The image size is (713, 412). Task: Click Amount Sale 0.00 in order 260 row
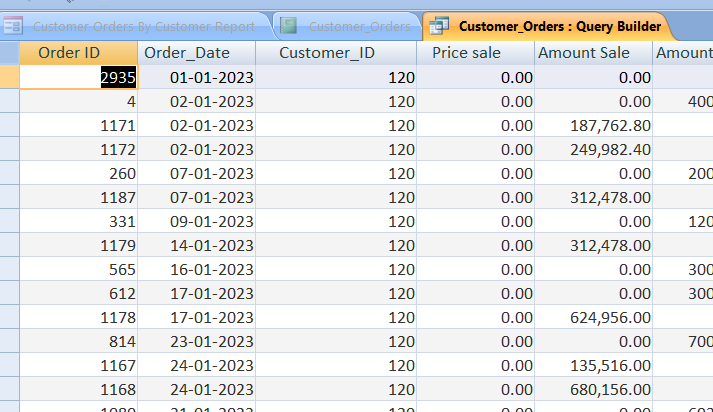click(x=593, y=174)
